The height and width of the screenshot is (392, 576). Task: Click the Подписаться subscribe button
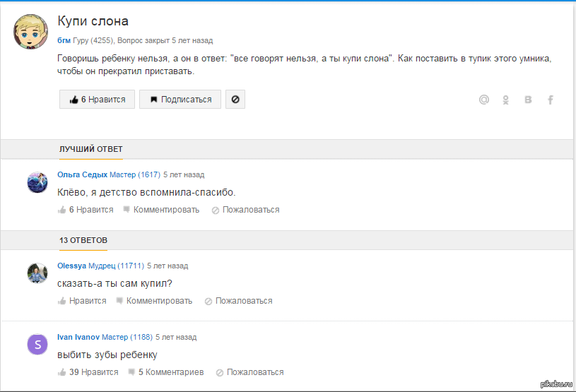point(180,100)
